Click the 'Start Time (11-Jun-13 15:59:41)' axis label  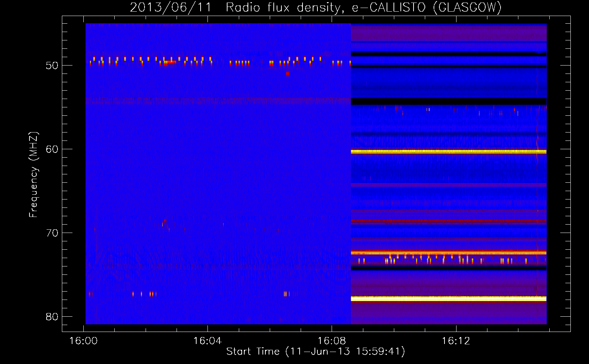316,351
